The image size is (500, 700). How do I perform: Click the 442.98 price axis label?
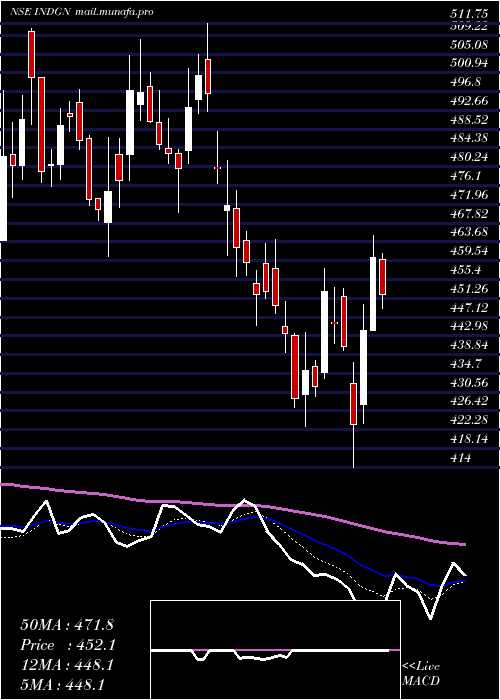pyautogui.click(x=468, y=326)
